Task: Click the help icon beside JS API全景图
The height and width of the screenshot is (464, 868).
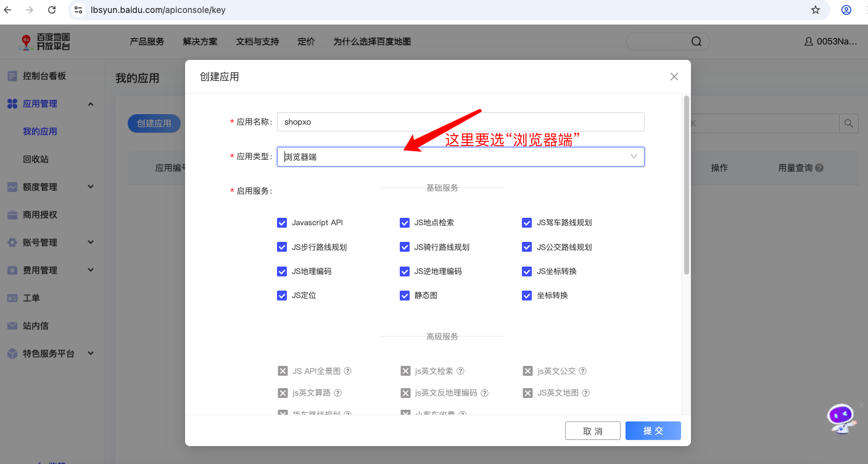Action: click(x=348, y=371)
